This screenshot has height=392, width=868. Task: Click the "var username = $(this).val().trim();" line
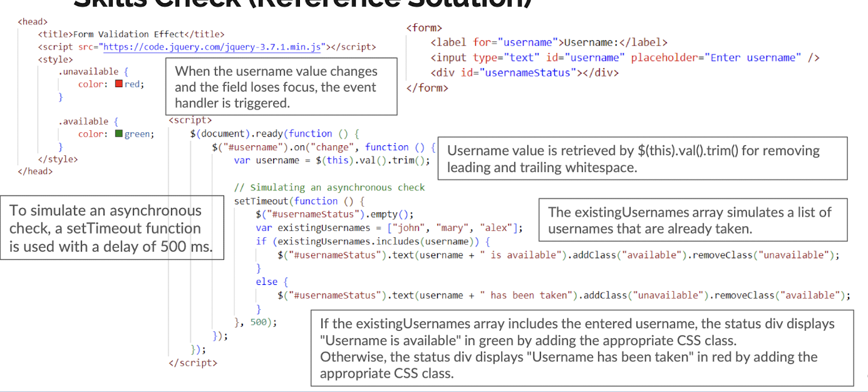pos(332,160)
